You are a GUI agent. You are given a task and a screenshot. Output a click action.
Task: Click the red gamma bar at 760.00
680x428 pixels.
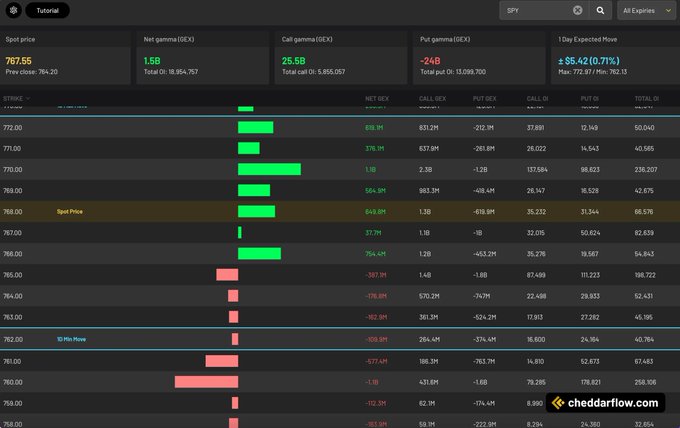pyautogui.click(x=206, y=382)
